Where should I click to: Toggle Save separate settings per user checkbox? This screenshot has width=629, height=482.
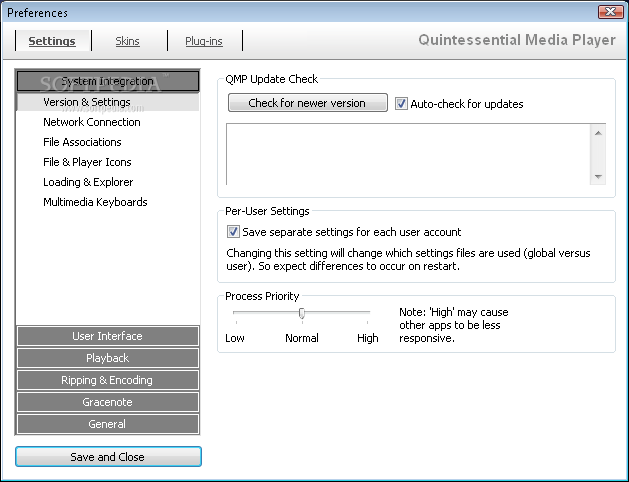click(x=233, y=232)
